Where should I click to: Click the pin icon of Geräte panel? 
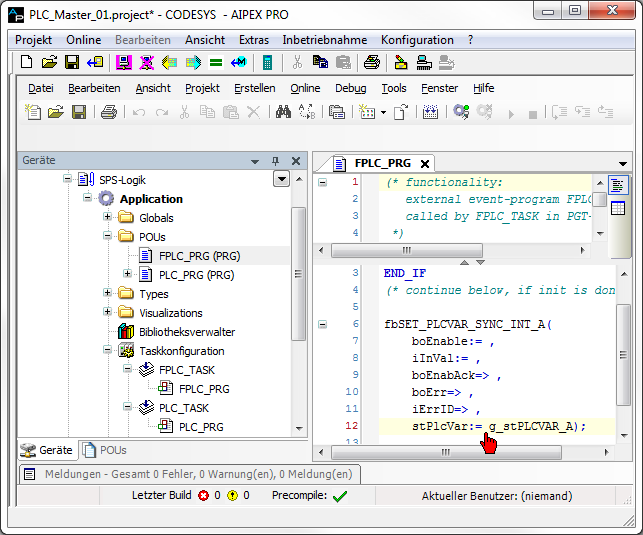pos(276,161)
